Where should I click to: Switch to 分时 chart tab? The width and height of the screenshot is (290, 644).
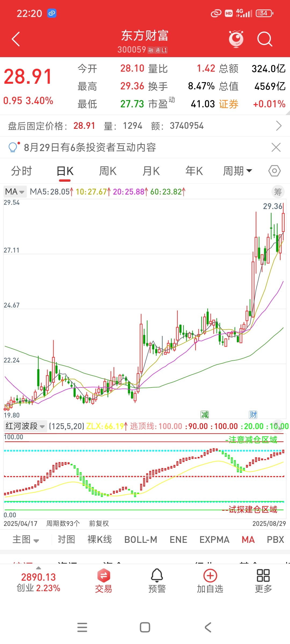[21, 171]
